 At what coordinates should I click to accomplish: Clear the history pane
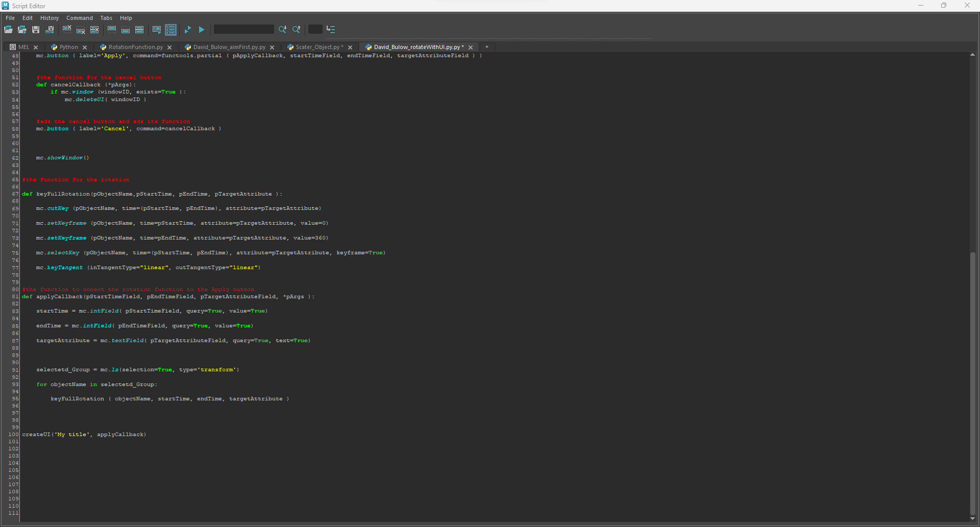pos(67,30)
